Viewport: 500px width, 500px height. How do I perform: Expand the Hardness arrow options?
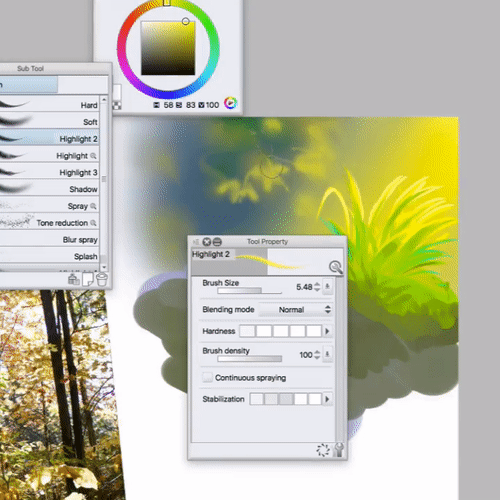[x=327, y=331]
